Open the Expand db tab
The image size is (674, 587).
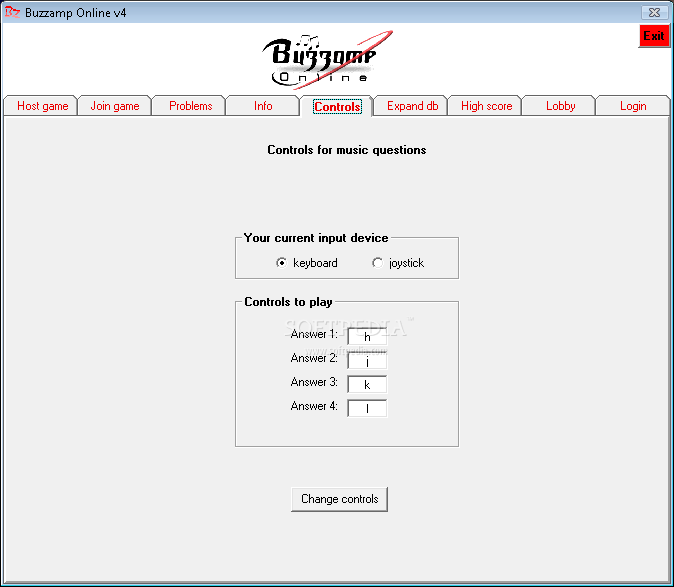(411, 106)
